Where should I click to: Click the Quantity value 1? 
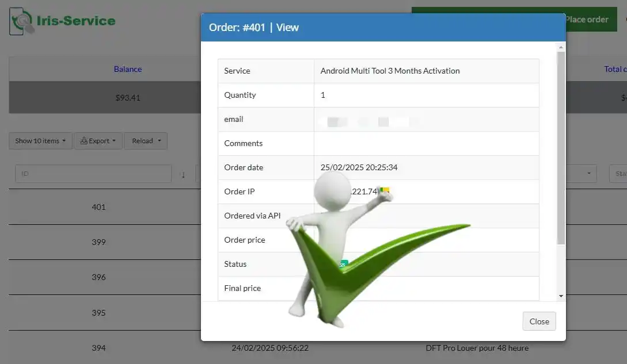pyautogui.click(x=322, y=95)
